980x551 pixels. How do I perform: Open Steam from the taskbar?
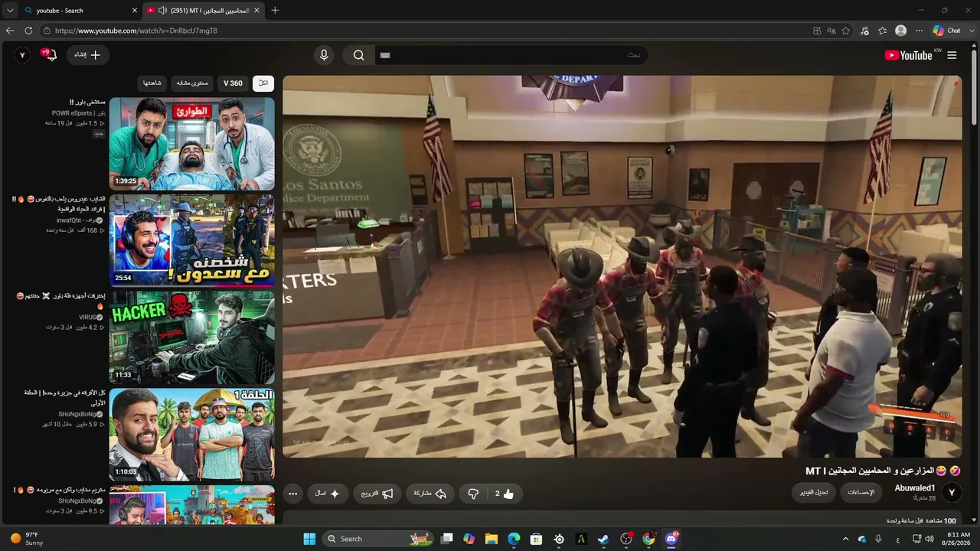pos(604,539)
